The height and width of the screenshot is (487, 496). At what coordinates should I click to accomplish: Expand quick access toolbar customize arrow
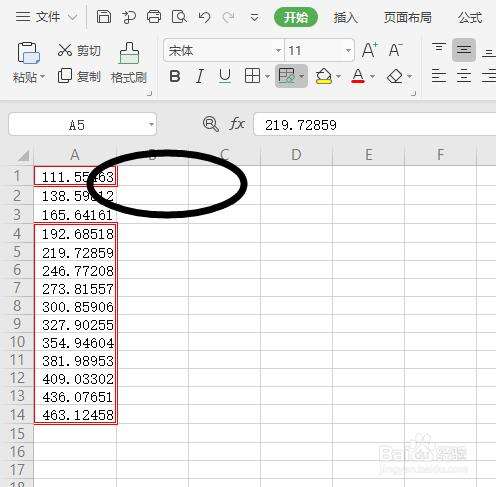(254, 17)
